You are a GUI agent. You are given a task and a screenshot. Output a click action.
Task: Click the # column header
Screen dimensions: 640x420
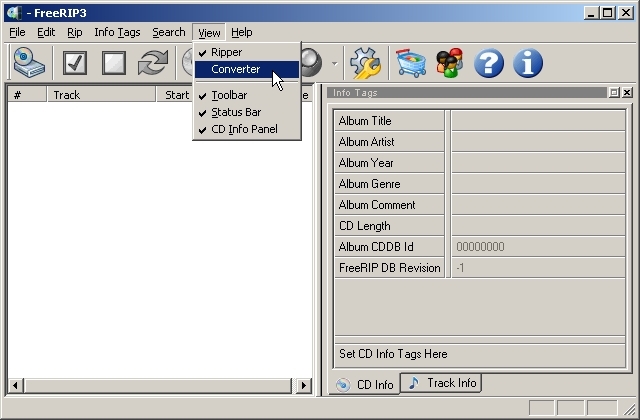point(27,95)
